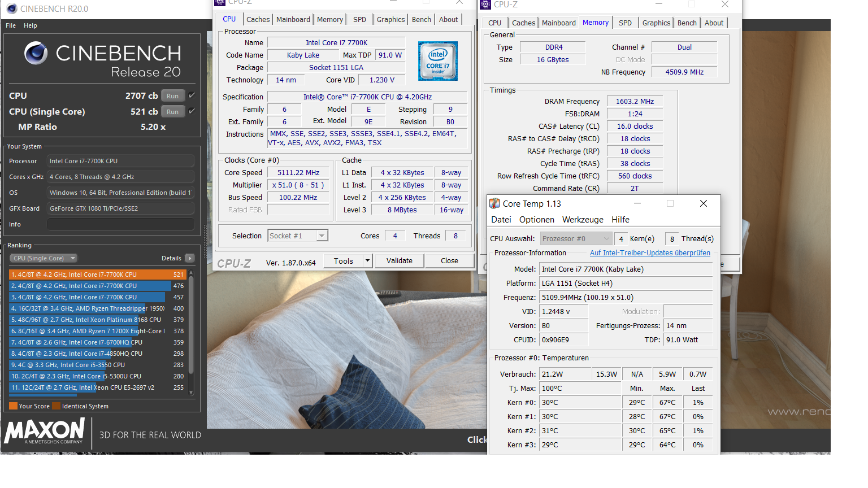Open the Socket #1 selection dropdown
The width and height of the screenshot is (868, 488).
298,236
